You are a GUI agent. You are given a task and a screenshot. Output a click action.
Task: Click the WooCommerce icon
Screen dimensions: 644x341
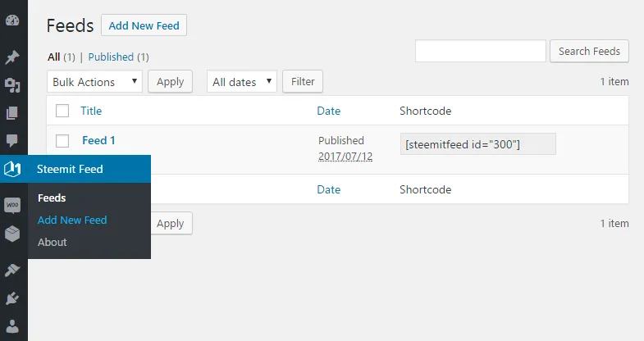pos(12,205)
